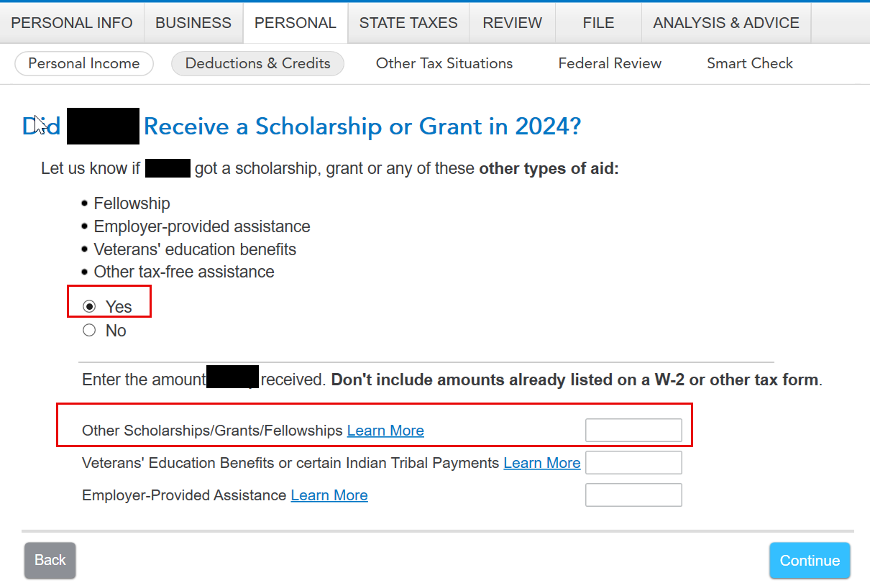Select the Yes radio button
Image resolution: width=870 pixels, height=588 pixels.
89,307
